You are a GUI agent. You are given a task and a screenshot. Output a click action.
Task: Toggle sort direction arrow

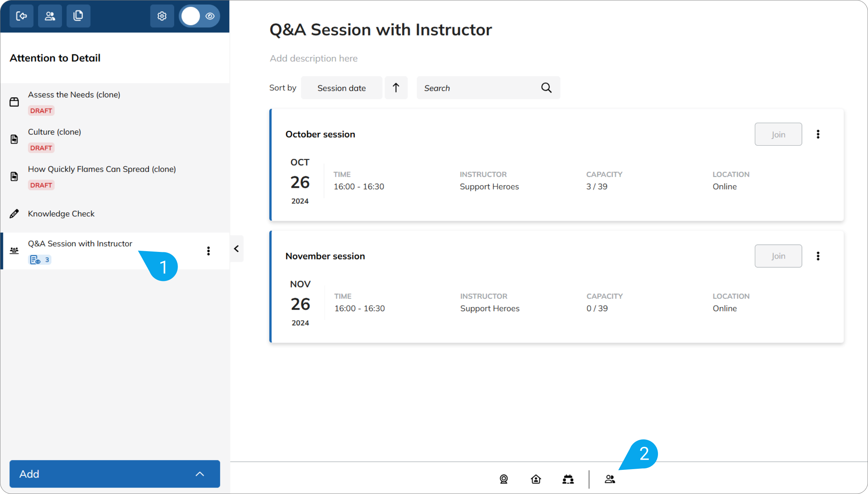pyautogui.click(x=396, y=88)
